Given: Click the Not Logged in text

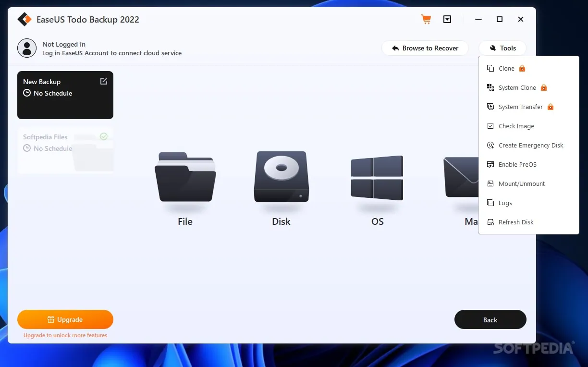Looking at the screenshot, I should [64, 44].
